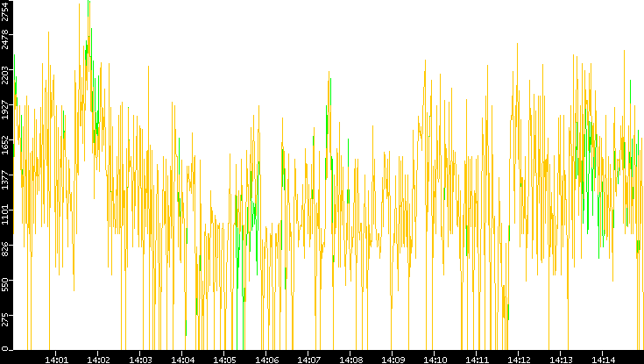644x364 pixels.
Task: Click the 14:04 time axis label
Action: point(182,360)
